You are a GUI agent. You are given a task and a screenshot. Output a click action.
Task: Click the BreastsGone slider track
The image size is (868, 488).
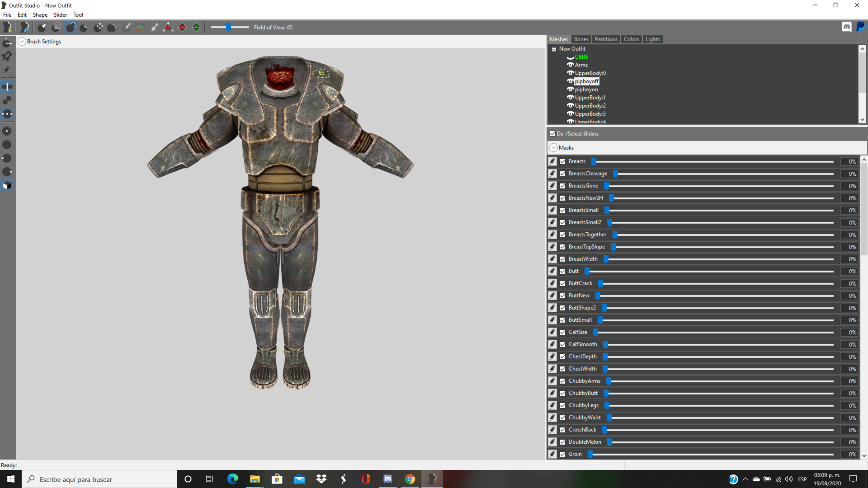(x=719, y=186)
